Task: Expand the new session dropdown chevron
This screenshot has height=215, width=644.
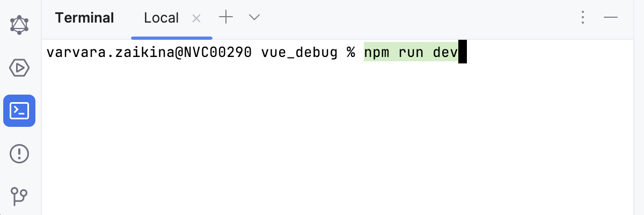Action: point(254,18)
